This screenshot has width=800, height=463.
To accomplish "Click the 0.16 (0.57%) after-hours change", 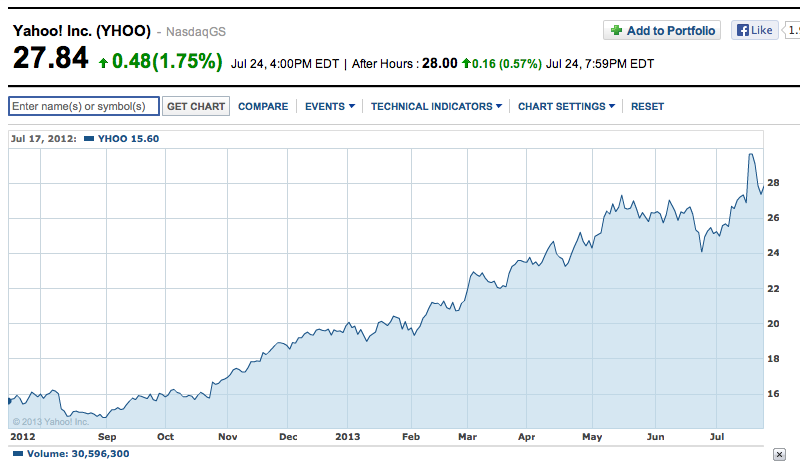I will pos(507,64).
